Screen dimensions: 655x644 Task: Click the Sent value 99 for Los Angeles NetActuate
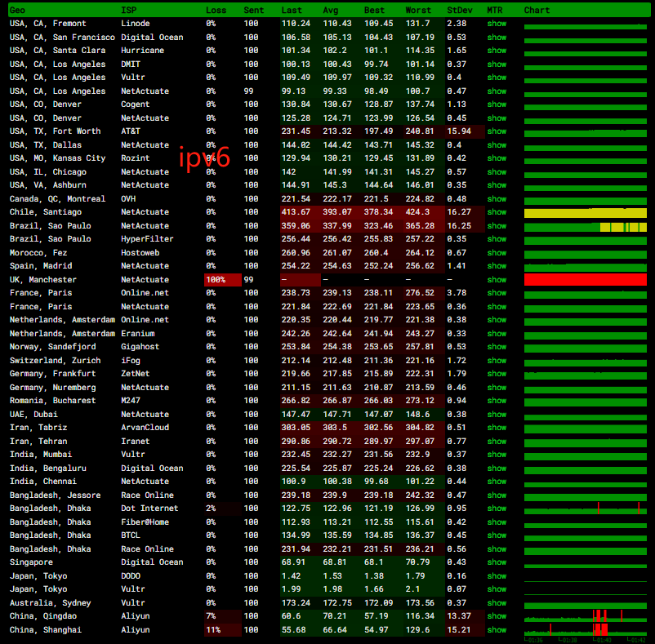[248, 91]
